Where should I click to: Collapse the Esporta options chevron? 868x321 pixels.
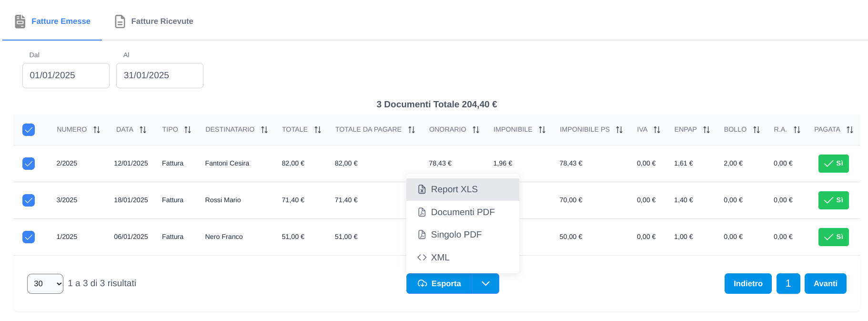(x=485, y=283)
